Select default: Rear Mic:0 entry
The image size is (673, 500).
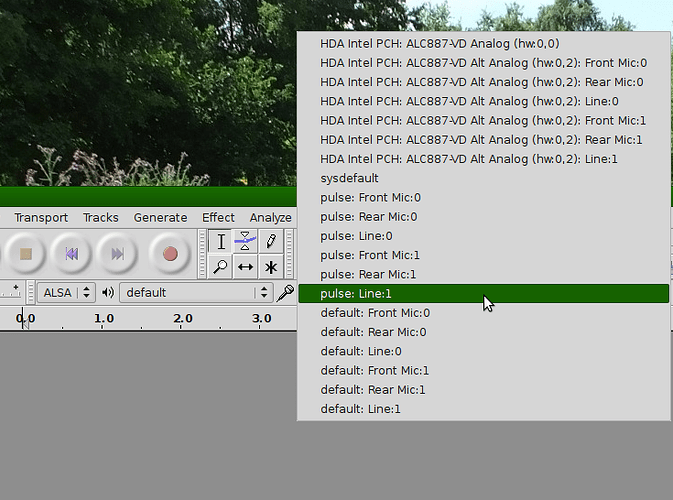[x=483, y=332]
